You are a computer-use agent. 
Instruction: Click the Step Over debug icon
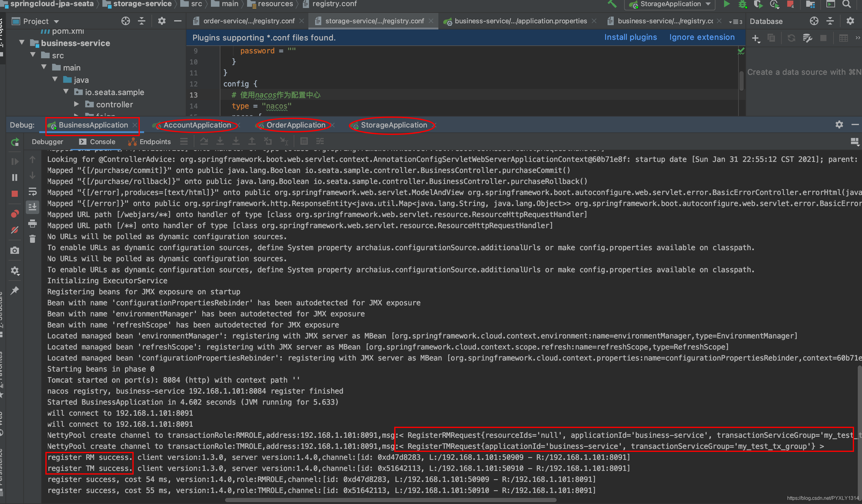pos(204,141)
